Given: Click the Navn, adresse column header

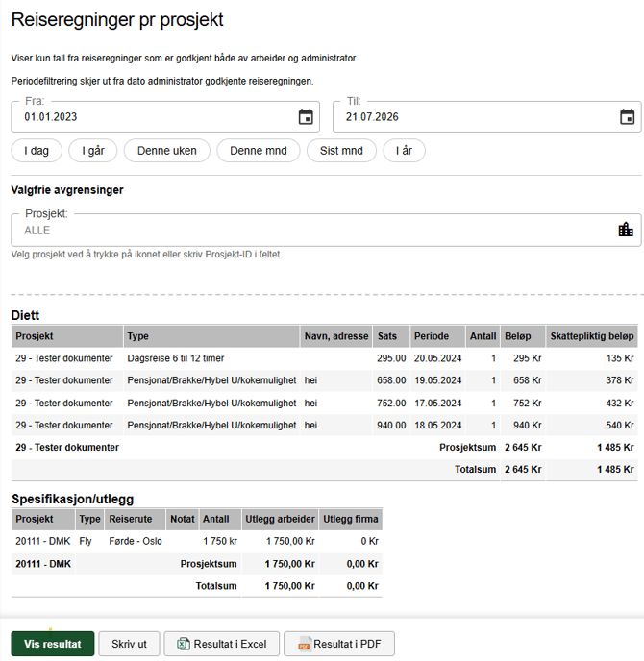Looking at the screenshot, I should tap(336, 336).
